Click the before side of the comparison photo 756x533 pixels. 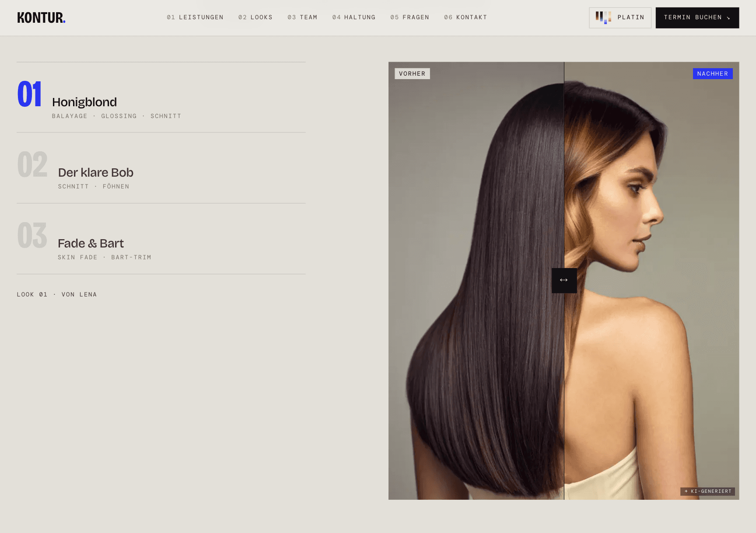(x=476, y=281)
